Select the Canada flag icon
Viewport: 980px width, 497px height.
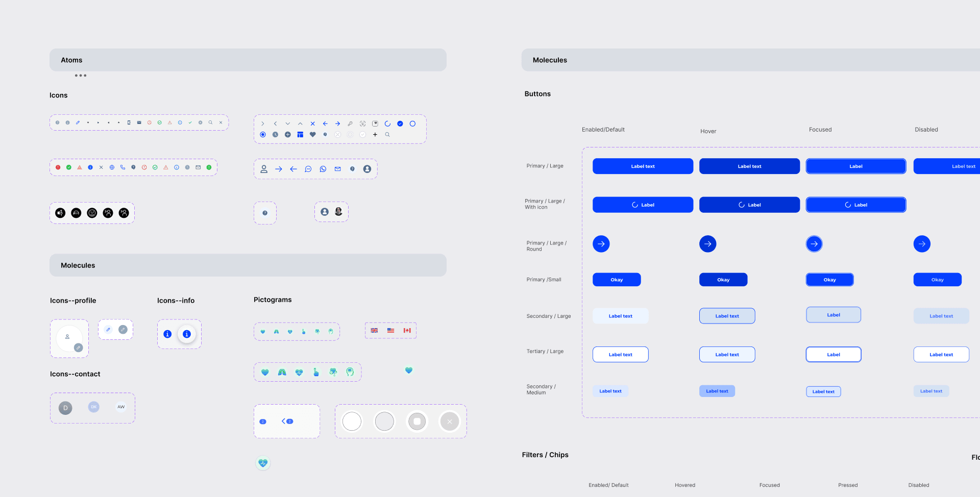[407, 330]
